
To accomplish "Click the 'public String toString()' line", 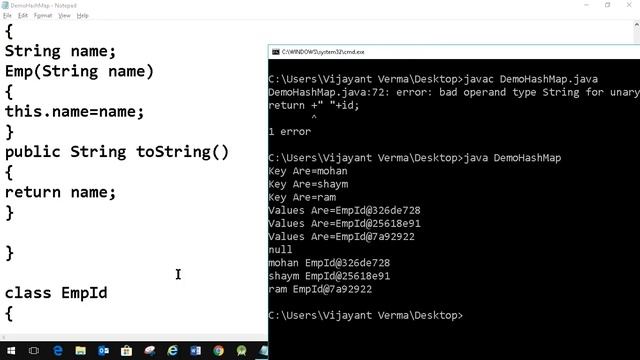I will click(117, 152).
